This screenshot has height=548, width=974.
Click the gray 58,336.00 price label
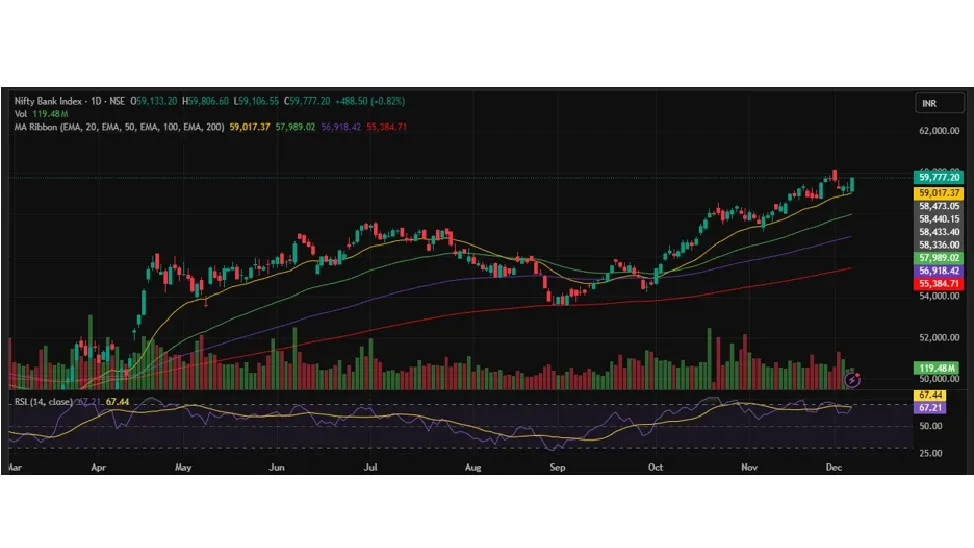point(939,245)
